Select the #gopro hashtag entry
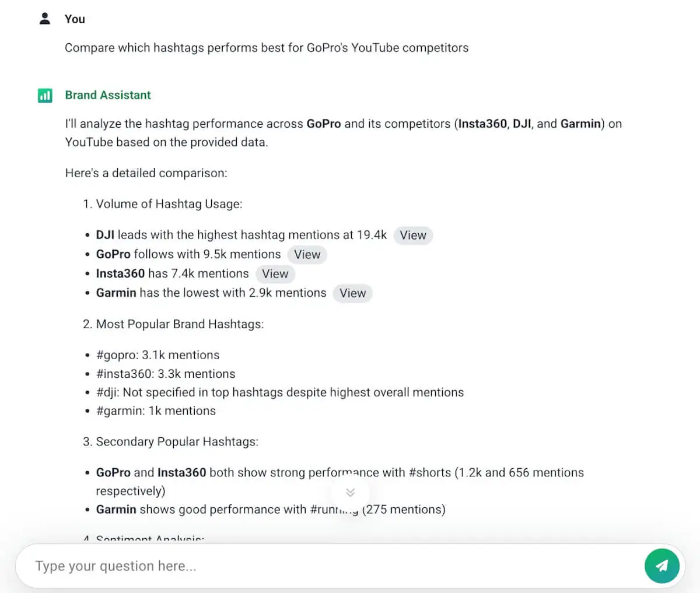The width and height of the screenshot is (700, 593). coord(157,355)
